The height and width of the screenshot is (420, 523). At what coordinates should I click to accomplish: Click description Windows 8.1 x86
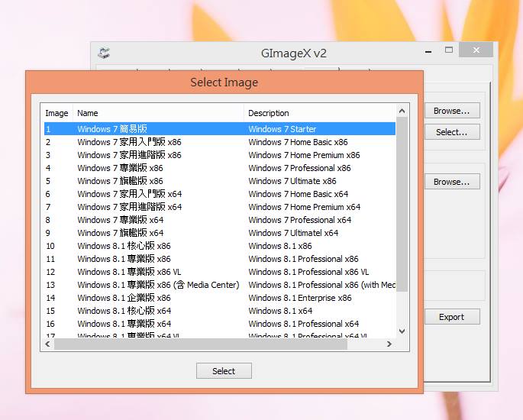coord(280,246)
